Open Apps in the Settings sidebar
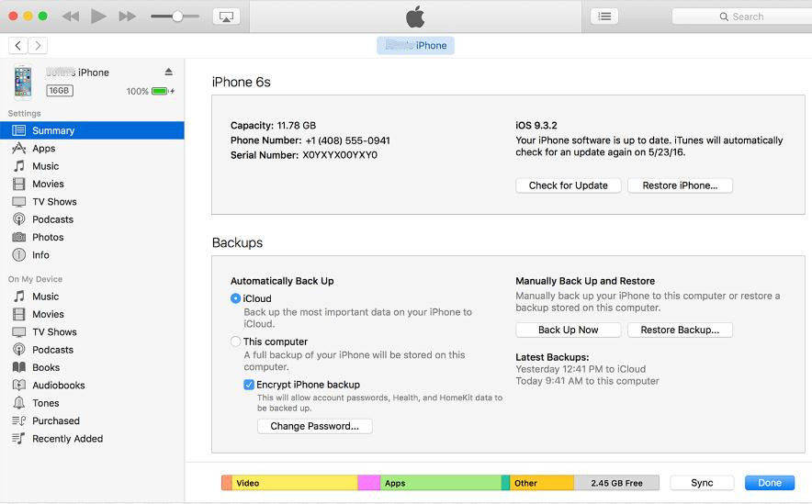The height and width of the screenshot is (504, 812). 43,149
